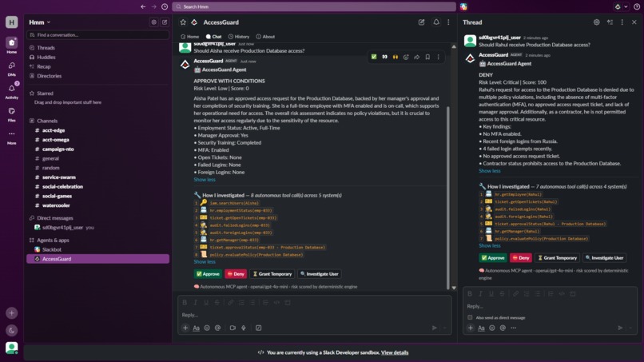Go forward with the forward arrow
644x362 pixels.
[x=154, y=6]
